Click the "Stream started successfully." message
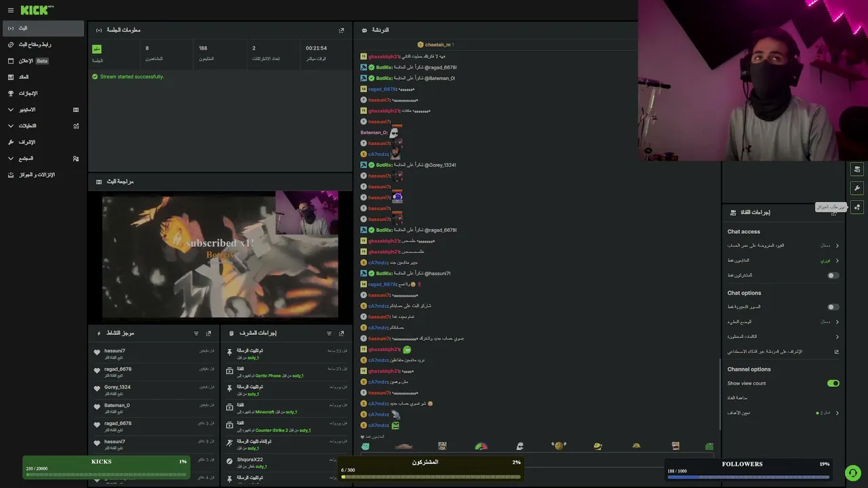Viewport: 868px width, 488px height. point(132,77)
